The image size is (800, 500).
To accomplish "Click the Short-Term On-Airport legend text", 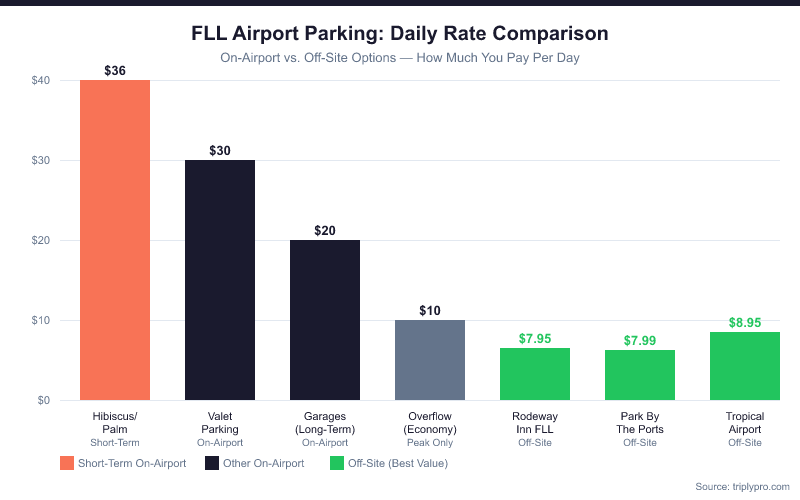I will point(134,463).
